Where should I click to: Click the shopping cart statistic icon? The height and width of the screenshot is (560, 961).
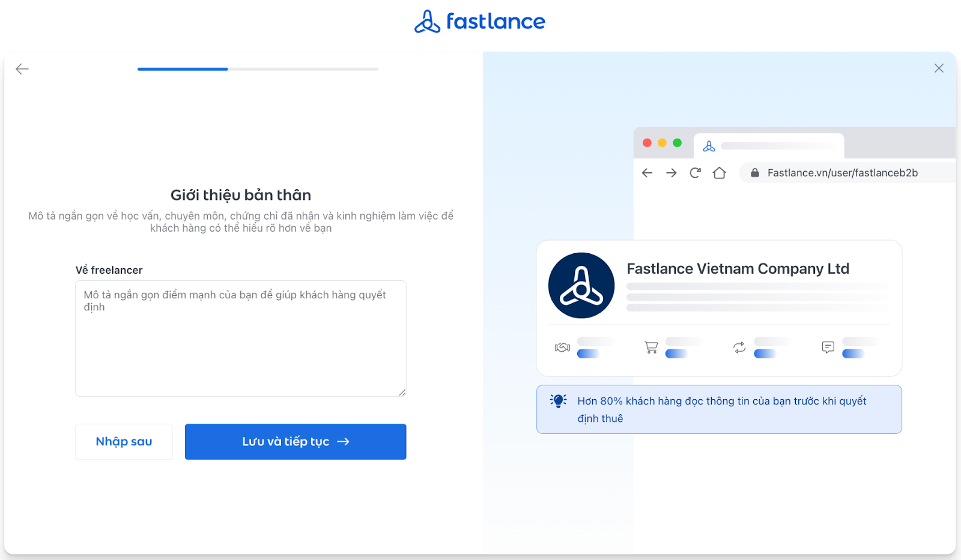[x=650, y=347]
